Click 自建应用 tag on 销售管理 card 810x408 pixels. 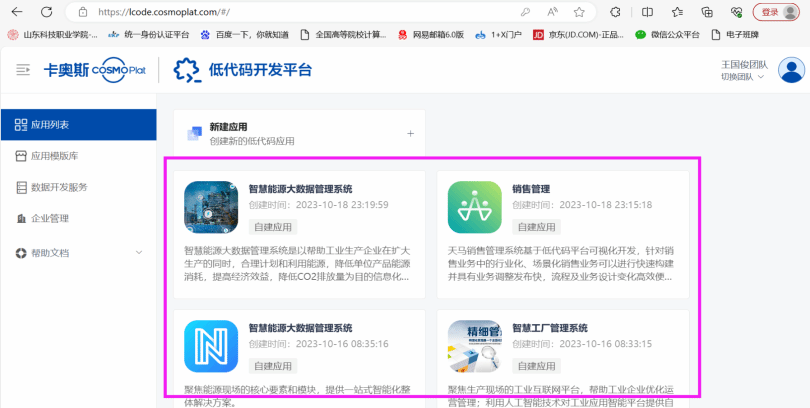(536, 227)
